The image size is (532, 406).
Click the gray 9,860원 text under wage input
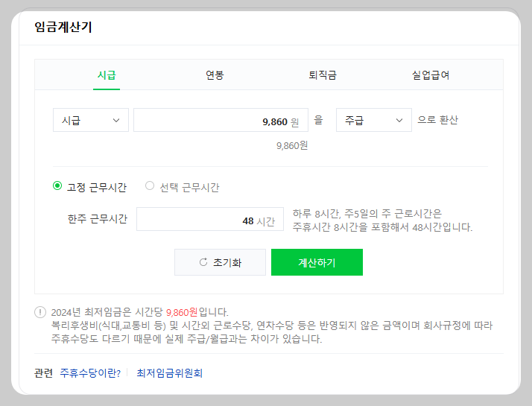pyautogui.click(x=292, y=146)
